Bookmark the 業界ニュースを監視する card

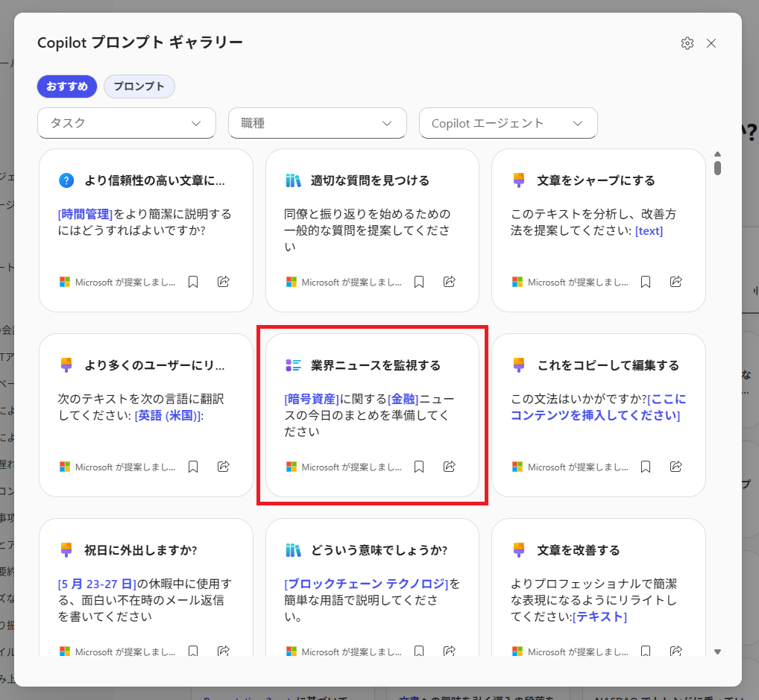click(419, 467)
